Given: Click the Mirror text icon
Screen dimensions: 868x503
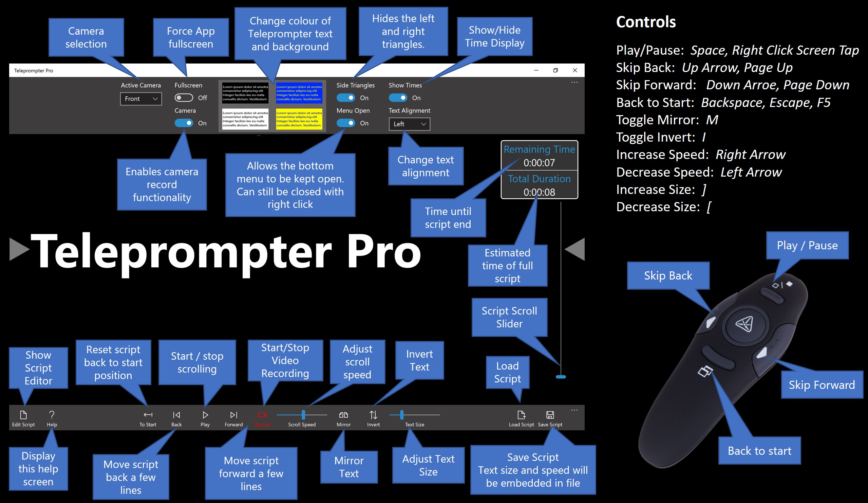Looking at the screenshot, I should pyautogui.click(x=342, y=417).
